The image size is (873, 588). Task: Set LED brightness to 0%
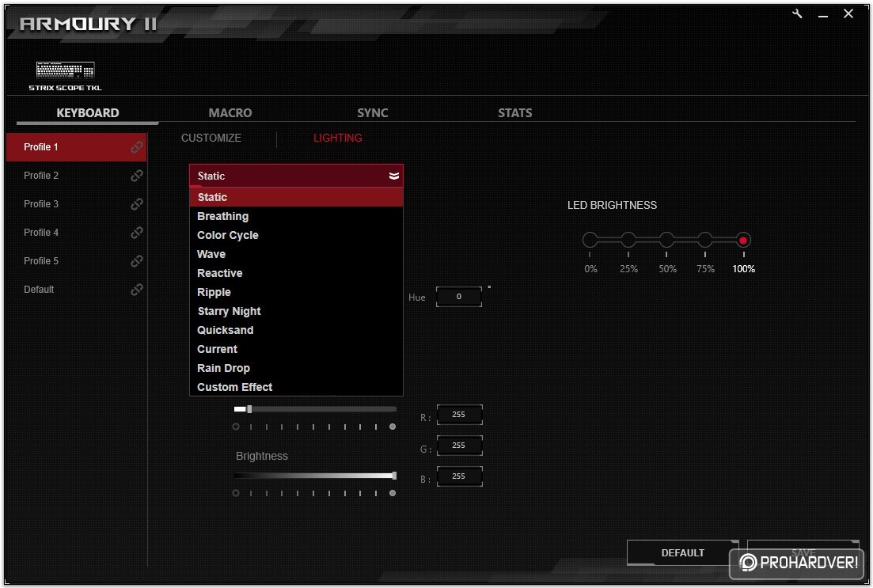[590, 240]
